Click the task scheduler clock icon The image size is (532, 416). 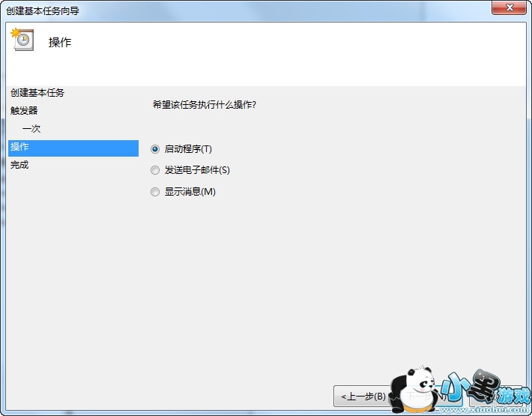click(x=22, y=40)
